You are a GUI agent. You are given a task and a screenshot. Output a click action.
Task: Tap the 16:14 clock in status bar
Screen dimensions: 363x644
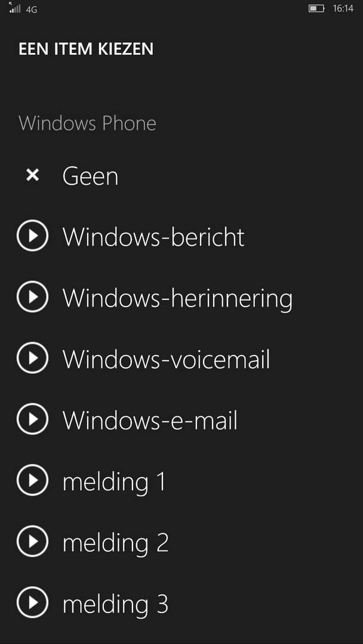click(x=343, y=8)
